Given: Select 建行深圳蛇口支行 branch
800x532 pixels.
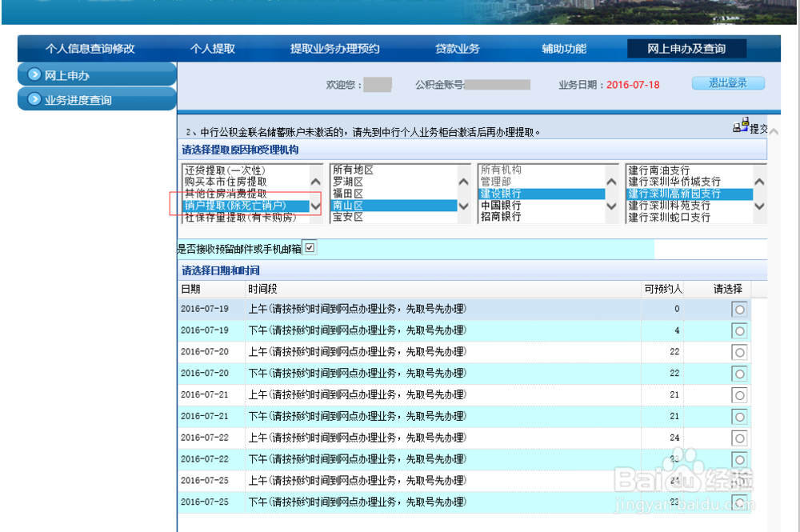Looking at the screenshot, I should pos(690,218).
